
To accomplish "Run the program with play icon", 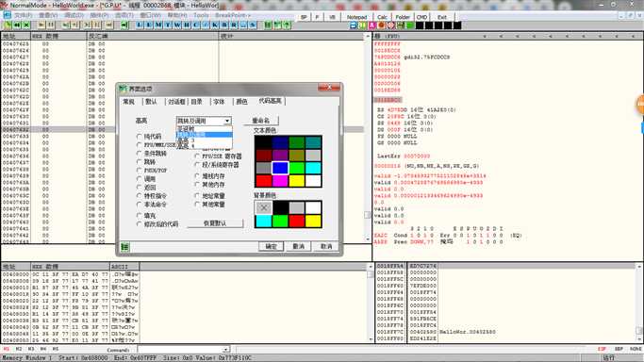I will pyautogui.click(x=41, y=25).
